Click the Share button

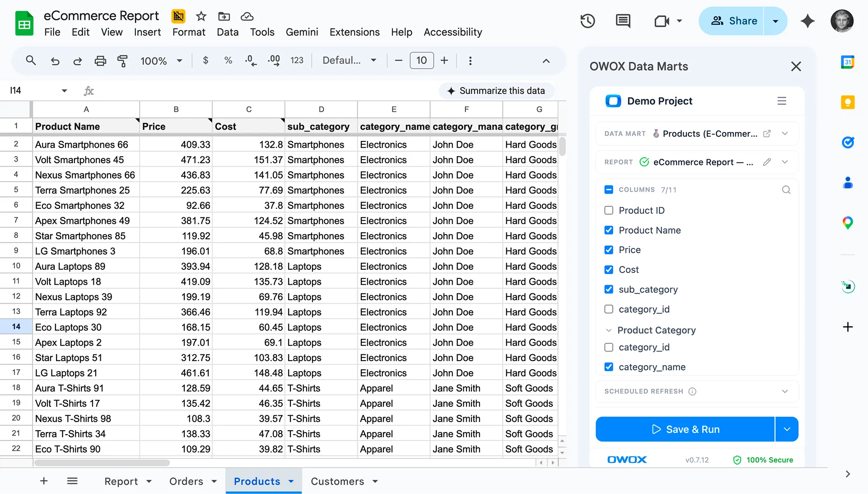click(x=732, y=21)
